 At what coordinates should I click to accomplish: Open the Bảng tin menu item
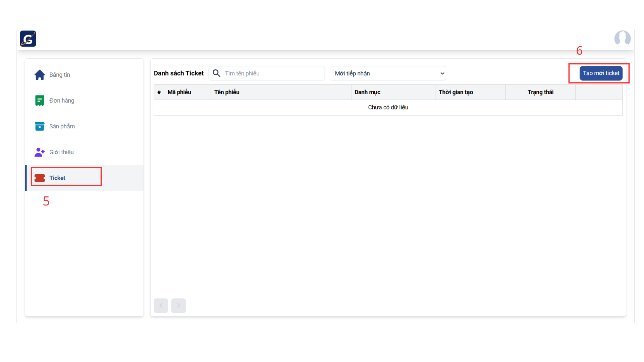(x=60, y=75)
